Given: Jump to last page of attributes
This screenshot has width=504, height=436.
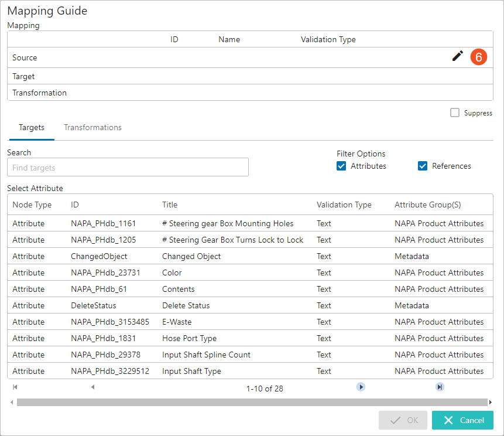Looking at the screenshot, I should pyautogui.click(x=440, y=387).
